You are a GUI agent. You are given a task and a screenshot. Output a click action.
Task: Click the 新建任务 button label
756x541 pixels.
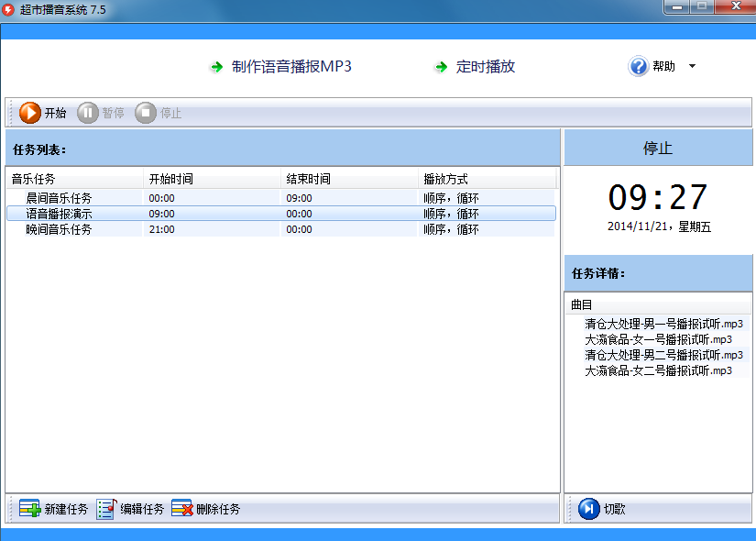[67, 509]
